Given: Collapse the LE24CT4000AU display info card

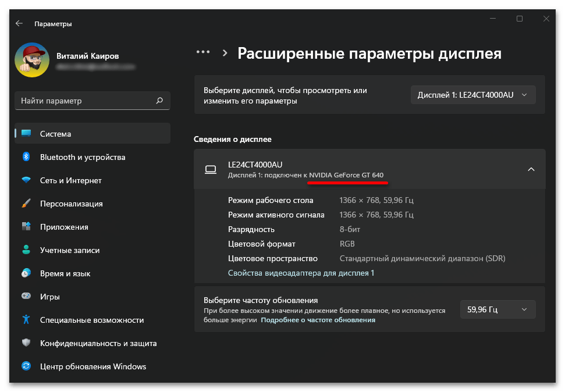Looking at the screenshot, I should pos(531,169).
